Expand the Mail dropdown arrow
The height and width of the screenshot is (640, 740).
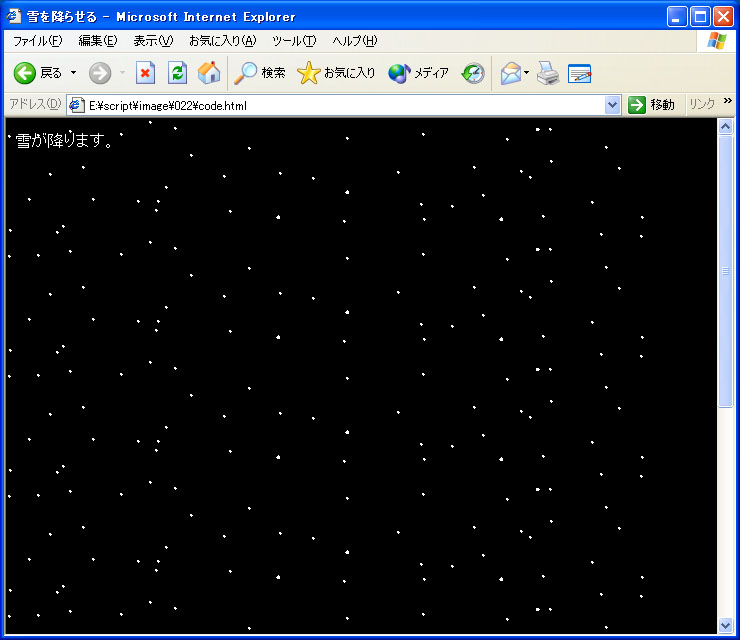click(527, 73)
